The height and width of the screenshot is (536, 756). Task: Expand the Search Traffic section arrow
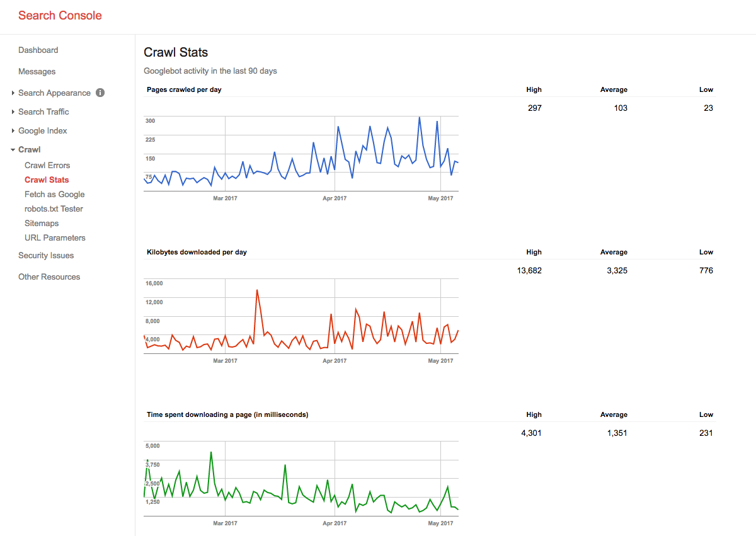pos(13,112)
